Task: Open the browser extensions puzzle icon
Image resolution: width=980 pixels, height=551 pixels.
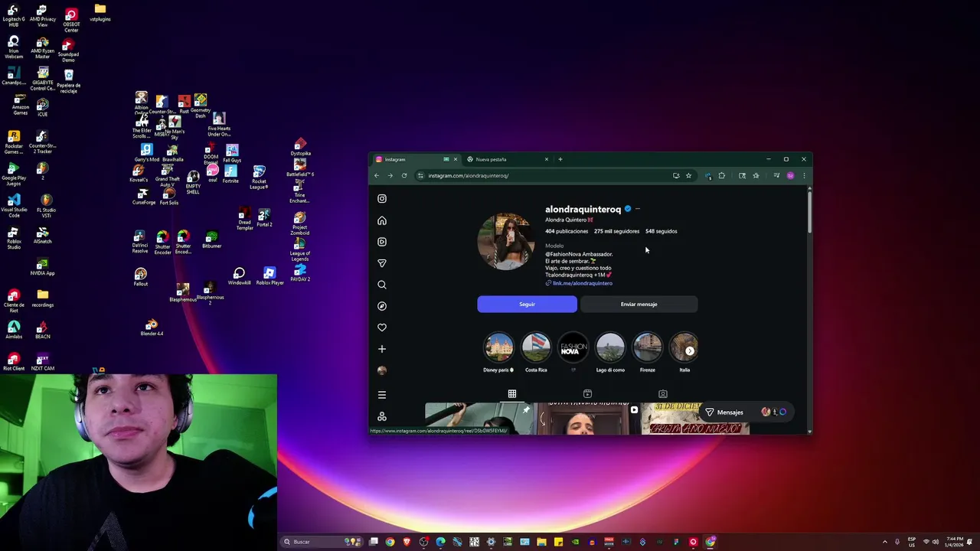Action: [721, 175]
